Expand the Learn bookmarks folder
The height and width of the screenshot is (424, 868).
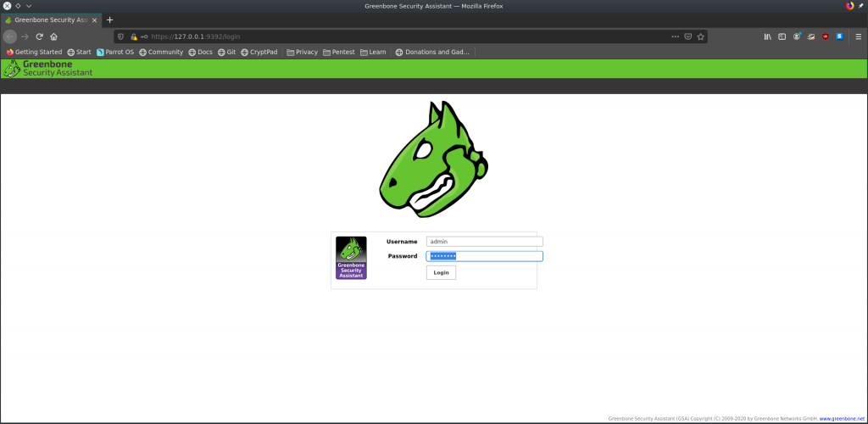(373, 52)
